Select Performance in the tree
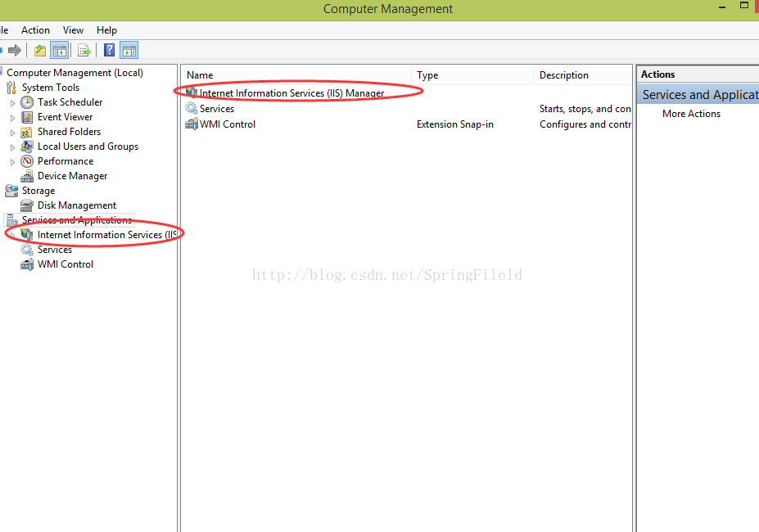 pyautogui.click(x=66, y=161)
